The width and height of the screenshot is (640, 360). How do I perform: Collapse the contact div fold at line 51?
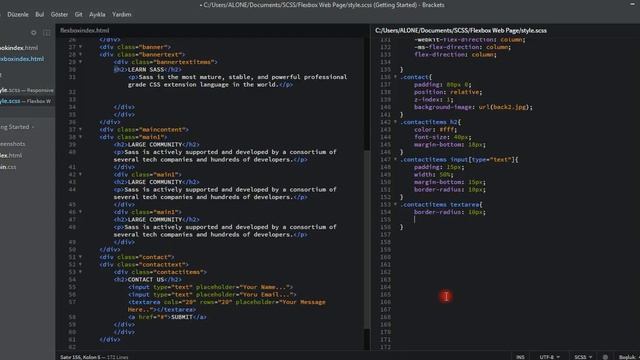[80, 257]
